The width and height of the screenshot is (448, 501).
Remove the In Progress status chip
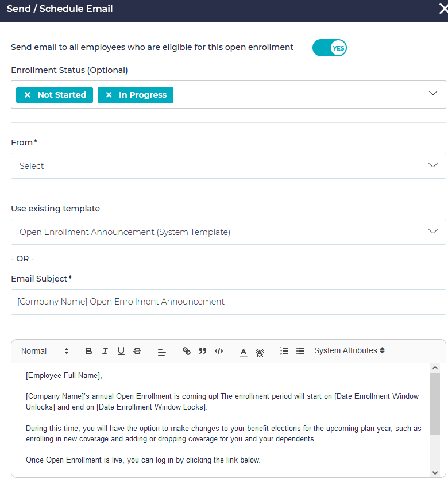(109, 95)
